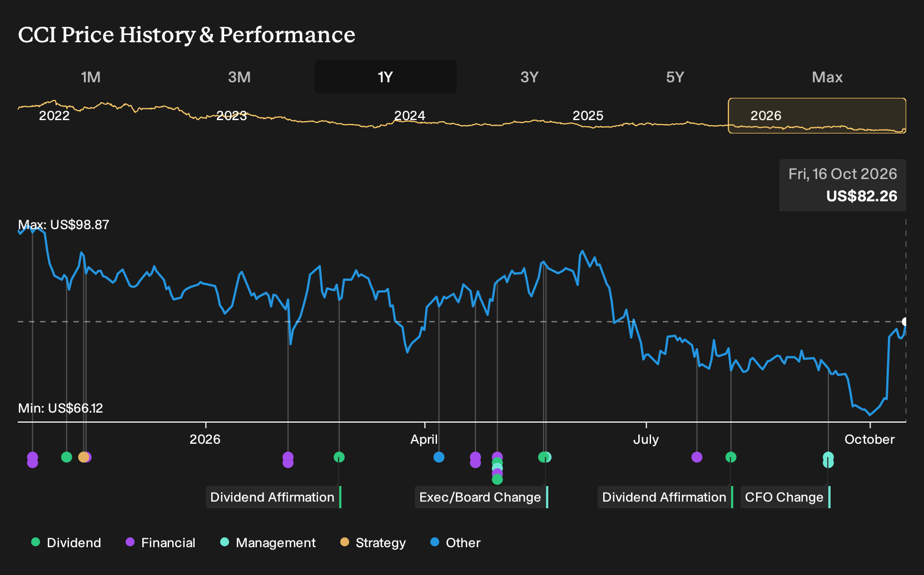Click Dividend Affirmation label left of CFO Change

coord(665,497)
